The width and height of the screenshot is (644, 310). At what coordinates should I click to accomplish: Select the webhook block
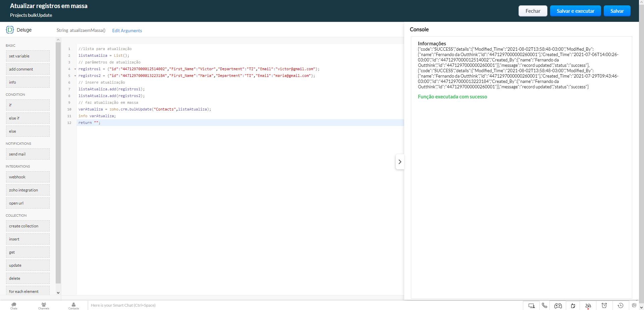click(28, 177)
